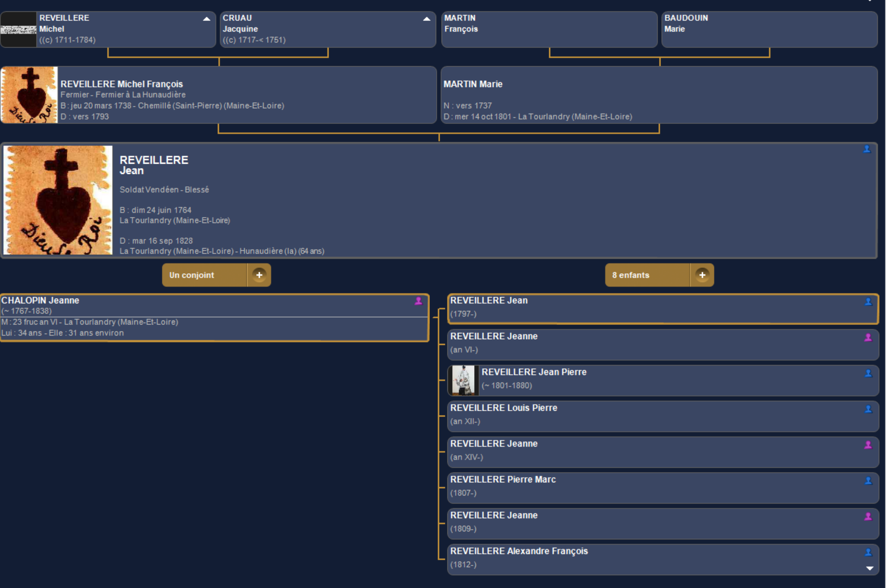Click the male icon for Reveillere Louis Pierre
This screenshot has width=886, height=588.
(868, 409)
